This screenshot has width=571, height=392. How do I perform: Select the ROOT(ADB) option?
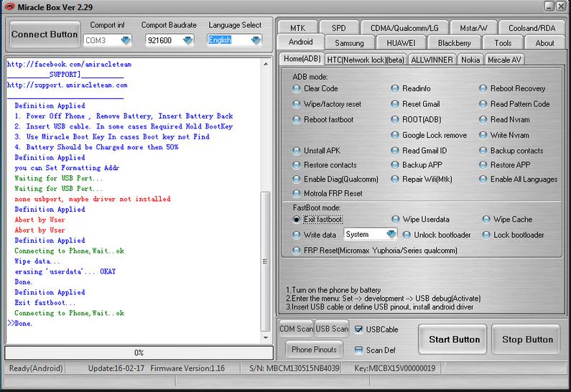tap(417, 119)
